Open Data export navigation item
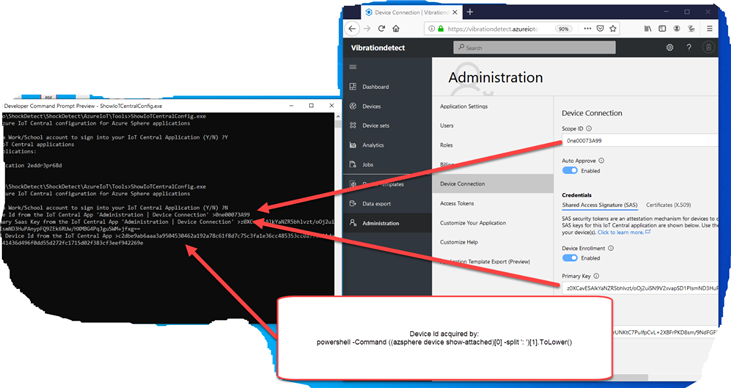 coord(377,204)
